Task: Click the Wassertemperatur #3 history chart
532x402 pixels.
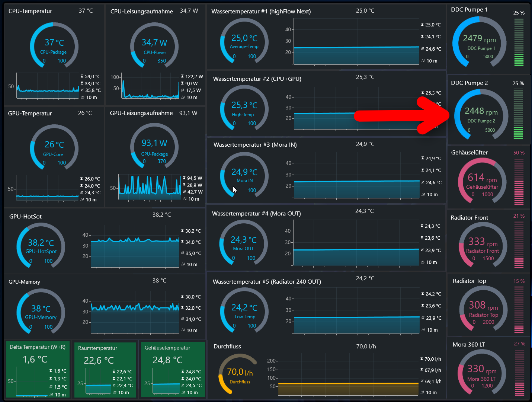Action: (x=356, y=175)
